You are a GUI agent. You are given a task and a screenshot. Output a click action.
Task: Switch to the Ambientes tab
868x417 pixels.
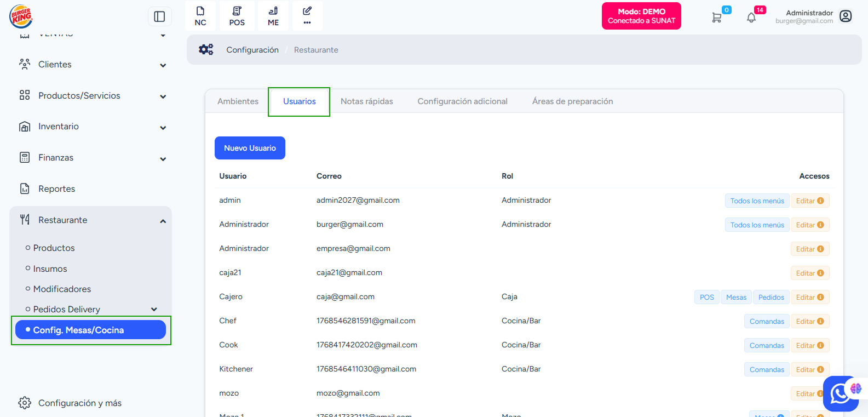(238, 101)
